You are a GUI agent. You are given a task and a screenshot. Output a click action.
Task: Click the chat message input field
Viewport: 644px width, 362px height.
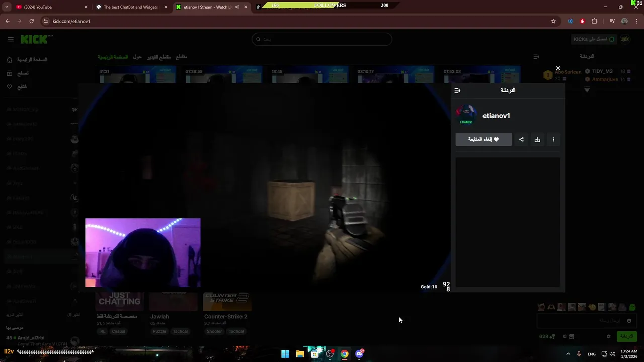pyautogui.click(x=587, y=321)
